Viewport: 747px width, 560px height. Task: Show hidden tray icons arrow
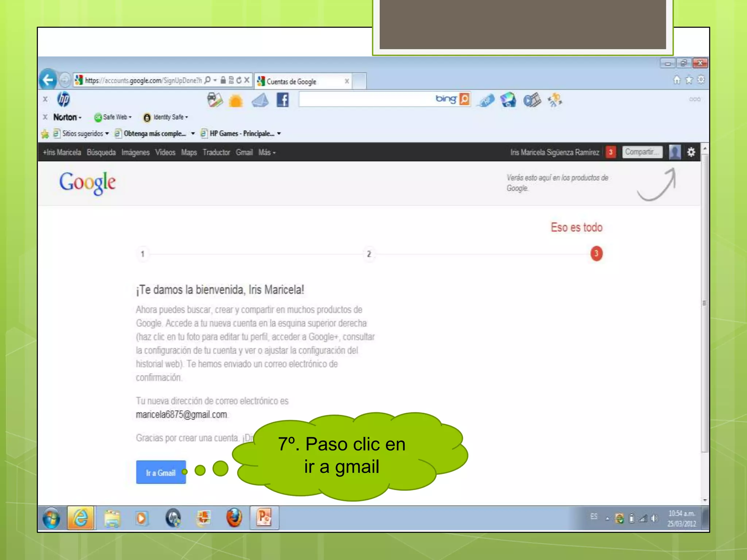pos(607,518)
